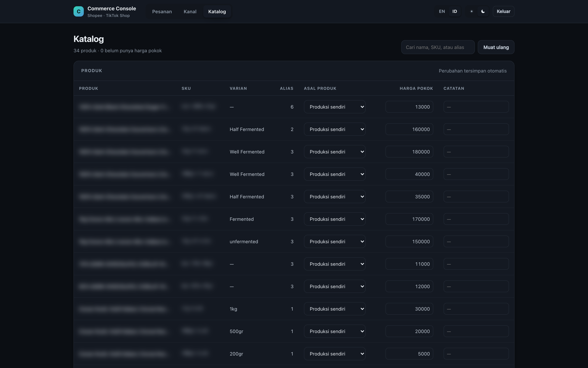Edit the Harga Pokok field showing 160000
588x368 pixels.
(409, 129)
